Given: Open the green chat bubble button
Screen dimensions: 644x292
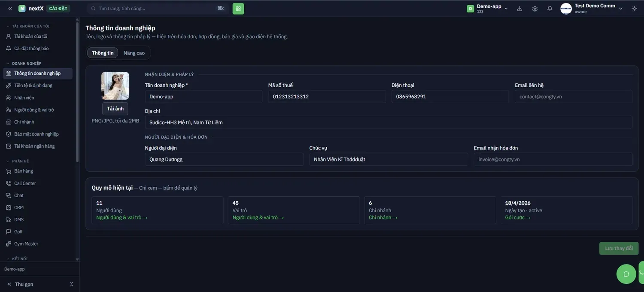Looking at the screenshot, I should pos(626,274).
